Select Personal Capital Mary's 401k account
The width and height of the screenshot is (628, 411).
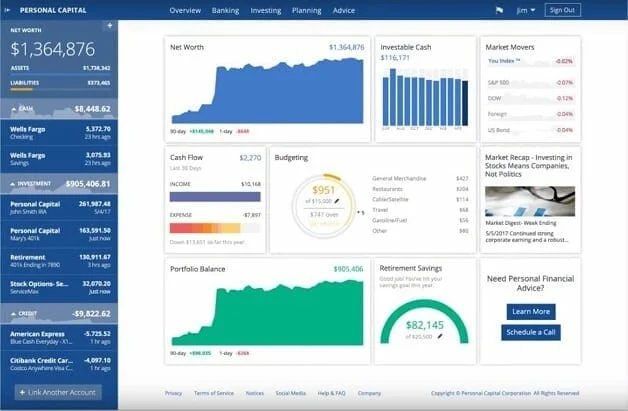(x=59, y=234)
